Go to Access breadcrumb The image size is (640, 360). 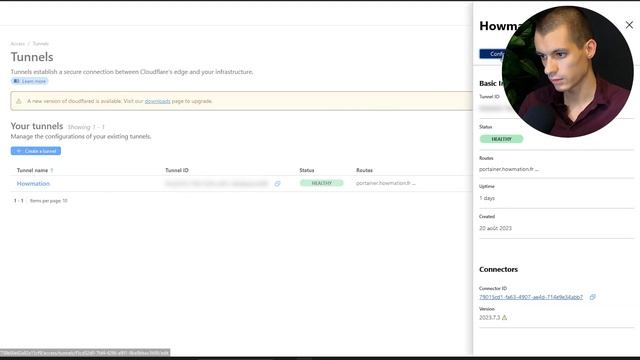[x=18, y=44]
